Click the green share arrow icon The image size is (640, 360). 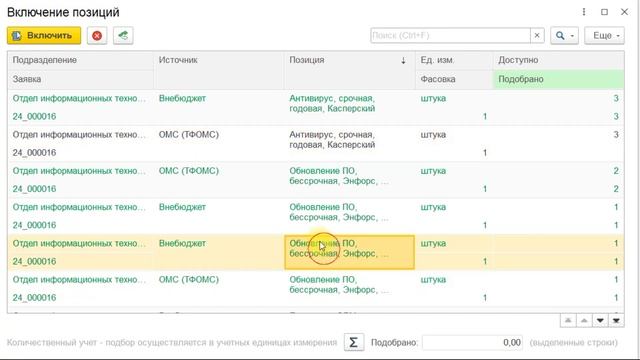123,36
